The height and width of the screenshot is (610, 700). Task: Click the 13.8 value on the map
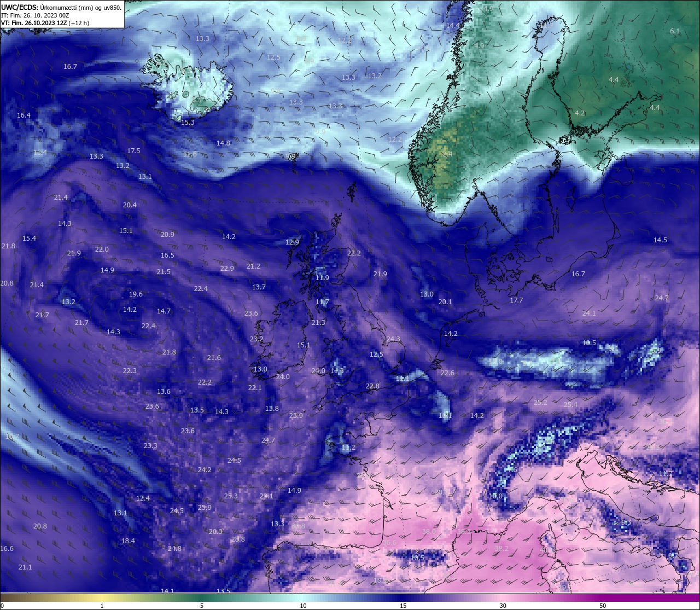tap(272, 409)
